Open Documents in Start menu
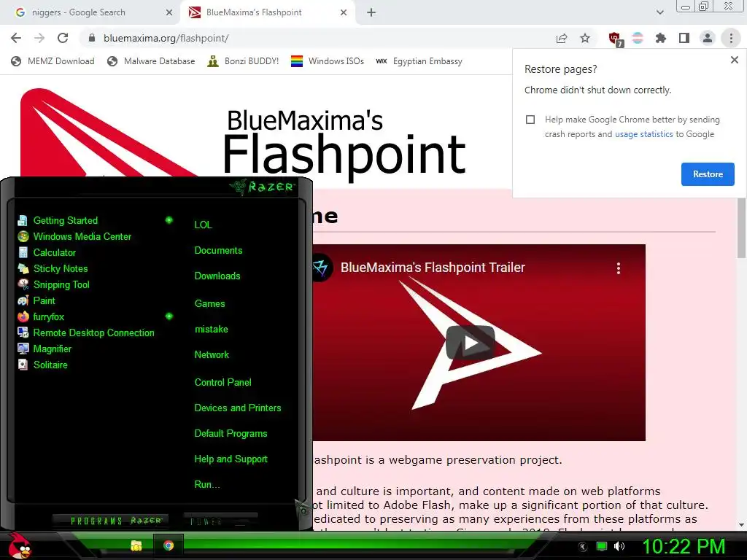 pyautogui.click(x=218, y=251)
